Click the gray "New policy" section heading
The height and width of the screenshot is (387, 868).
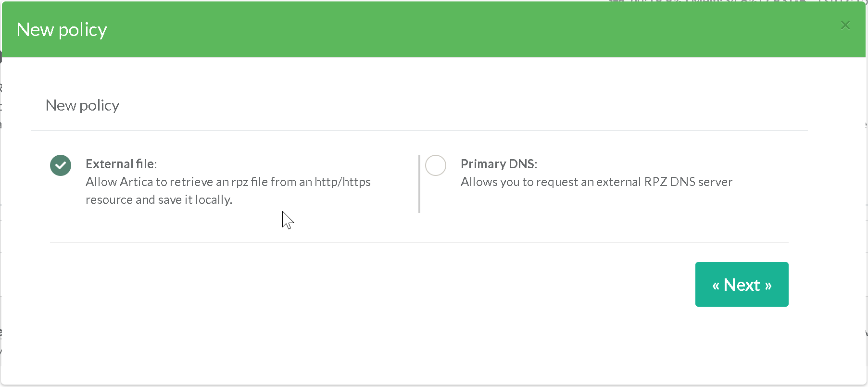(x=82, y=105)
